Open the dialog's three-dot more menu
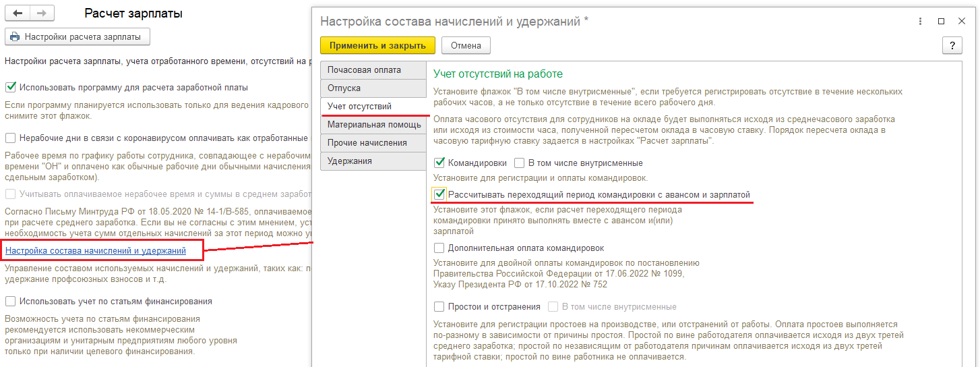The height and width of the screenshot is (367, 980). (x=921, y=22)
